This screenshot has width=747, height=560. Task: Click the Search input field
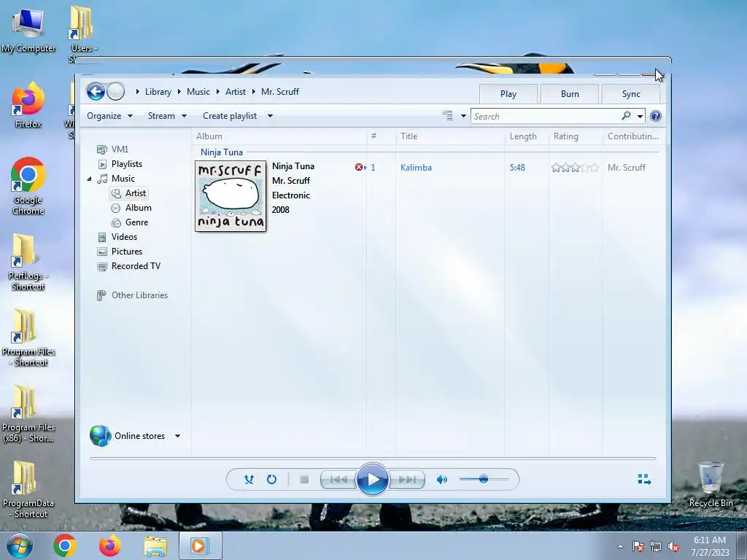546,116
